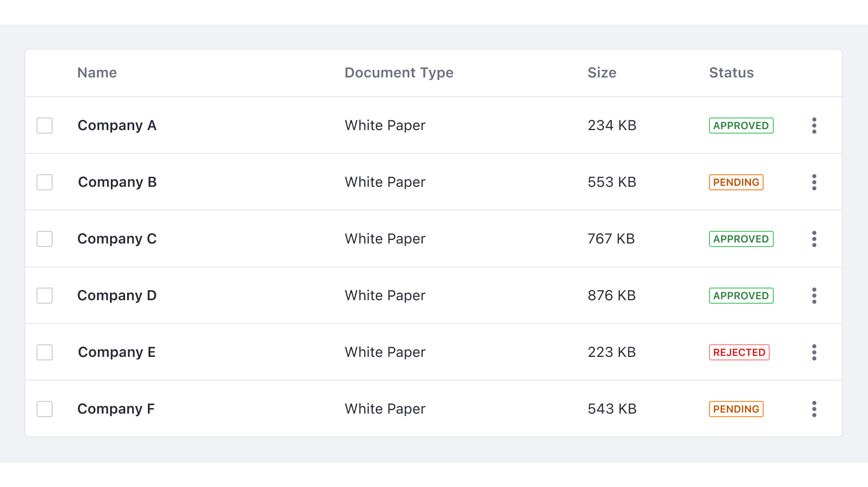Click the Document Type column header
868x487 pixels.
pos(399,73)
